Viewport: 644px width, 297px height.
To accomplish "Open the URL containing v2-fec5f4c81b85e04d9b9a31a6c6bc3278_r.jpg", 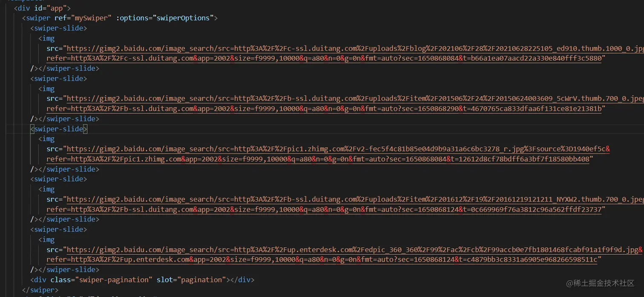I will 338,149.
